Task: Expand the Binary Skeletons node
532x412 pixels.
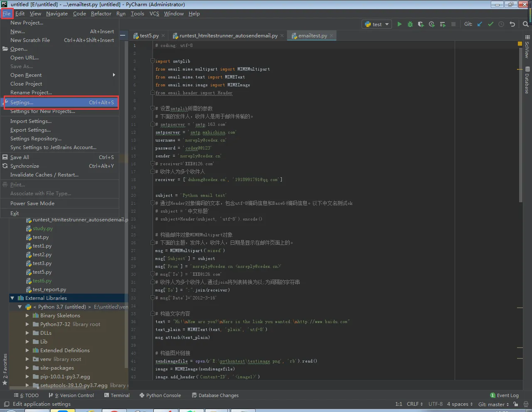Action: point(27,316)
